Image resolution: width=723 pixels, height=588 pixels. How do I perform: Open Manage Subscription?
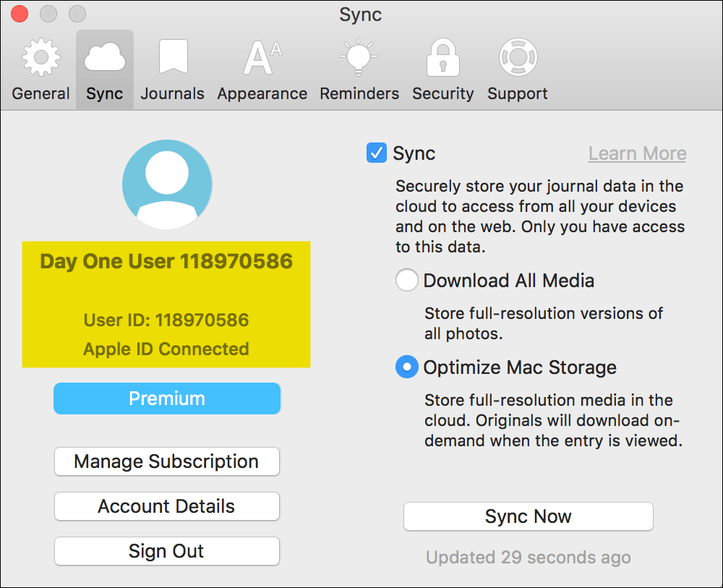(x=167, y=461)
